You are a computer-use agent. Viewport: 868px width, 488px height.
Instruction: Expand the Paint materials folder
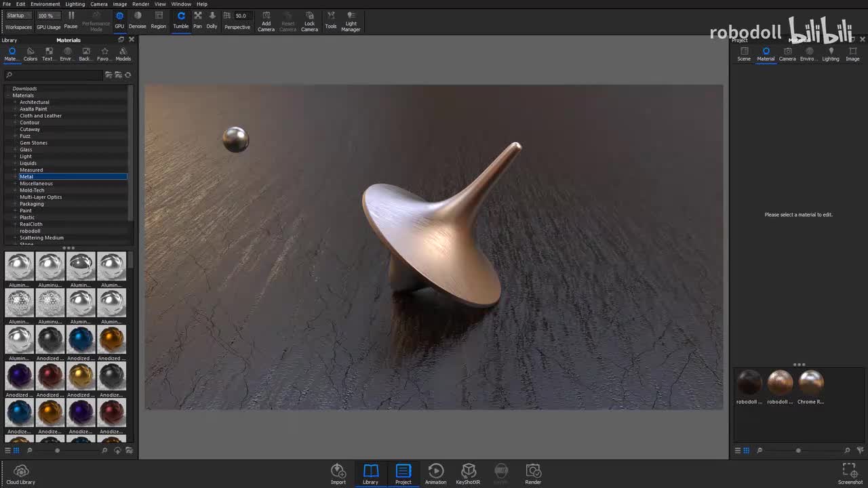coord(15,211)
